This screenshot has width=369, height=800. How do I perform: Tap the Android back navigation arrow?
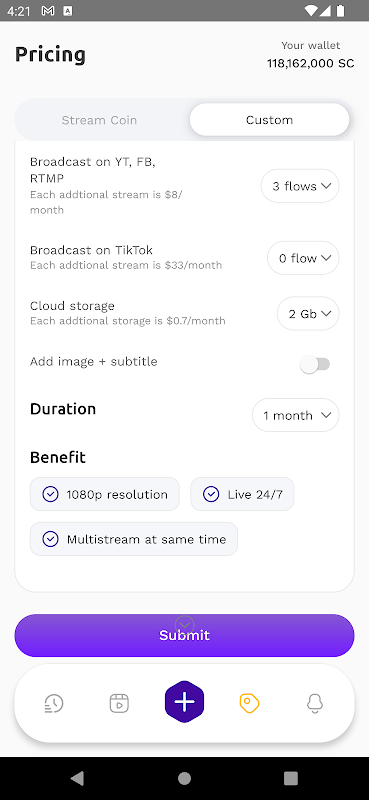(77, 778)
